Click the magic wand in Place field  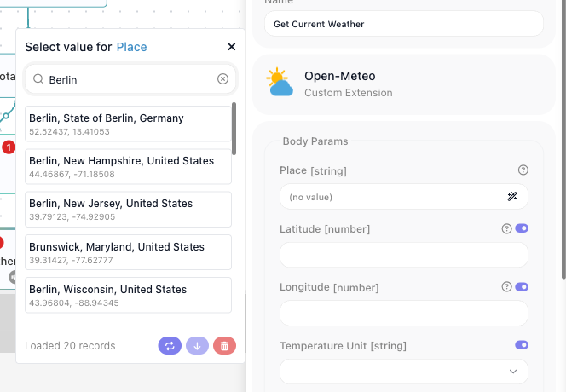[512, 196]
